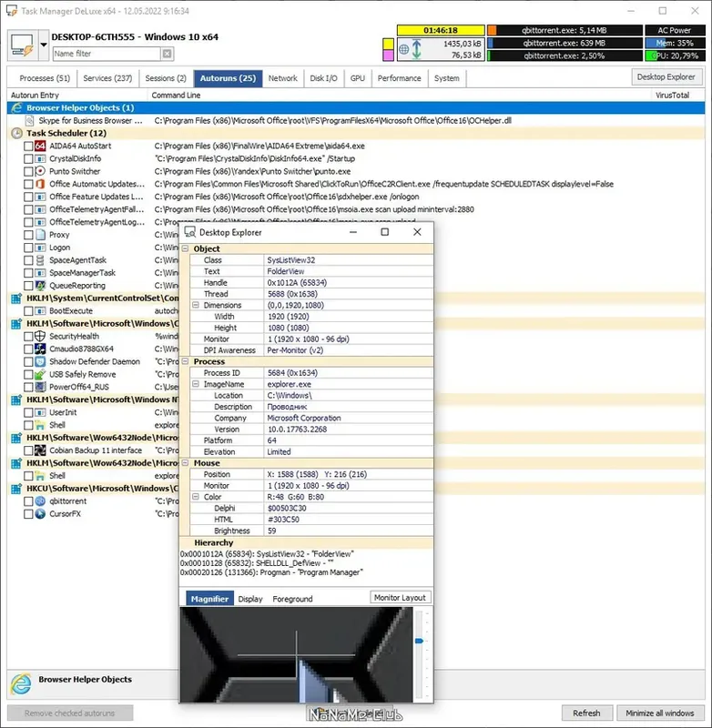
Task: Collapse the Color row expander
Action: [x=196, y=497]
